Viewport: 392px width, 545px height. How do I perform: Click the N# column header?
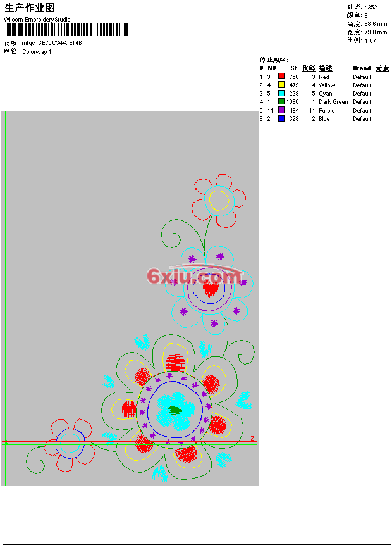(272, 68)
